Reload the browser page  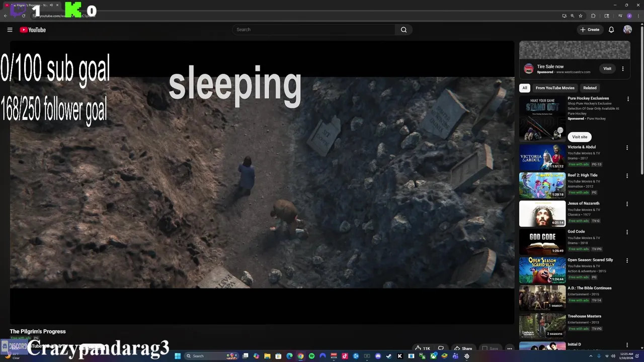coord(23,16)
